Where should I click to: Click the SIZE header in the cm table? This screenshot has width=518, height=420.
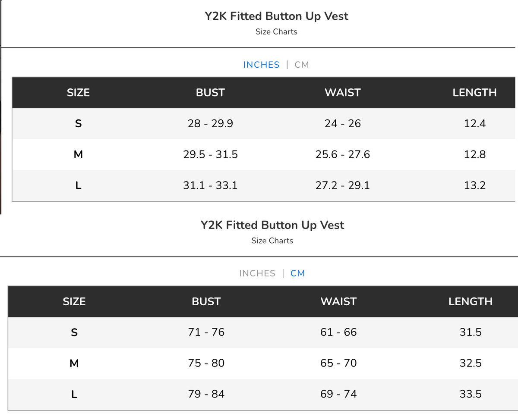click(x=74, y=301)
